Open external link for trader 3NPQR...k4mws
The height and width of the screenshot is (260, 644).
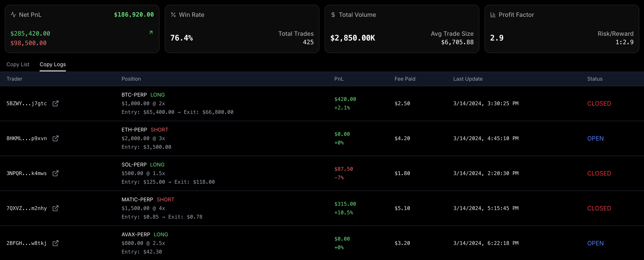point(56,173)
